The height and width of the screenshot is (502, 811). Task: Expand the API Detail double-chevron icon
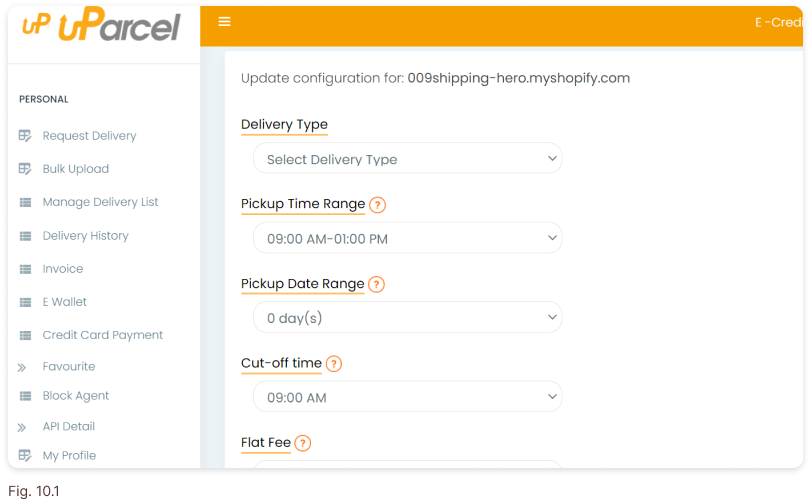click(22, 428)
